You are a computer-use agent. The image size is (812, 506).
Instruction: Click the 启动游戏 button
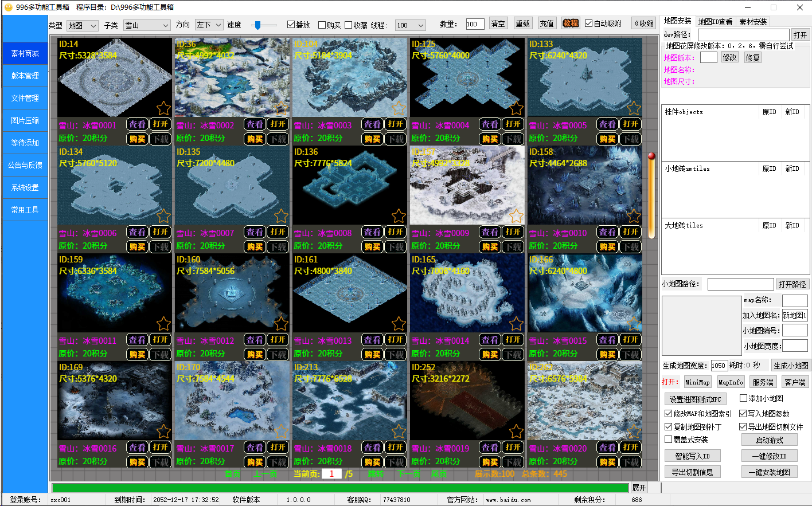[x=769, y=440]
